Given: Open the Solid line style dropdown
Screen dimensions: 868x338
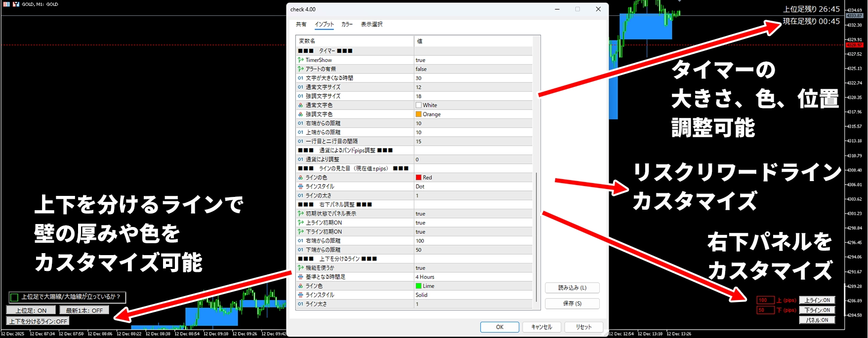Looking at the screenshot, I should pyautogui.click(x=473, y=295).
